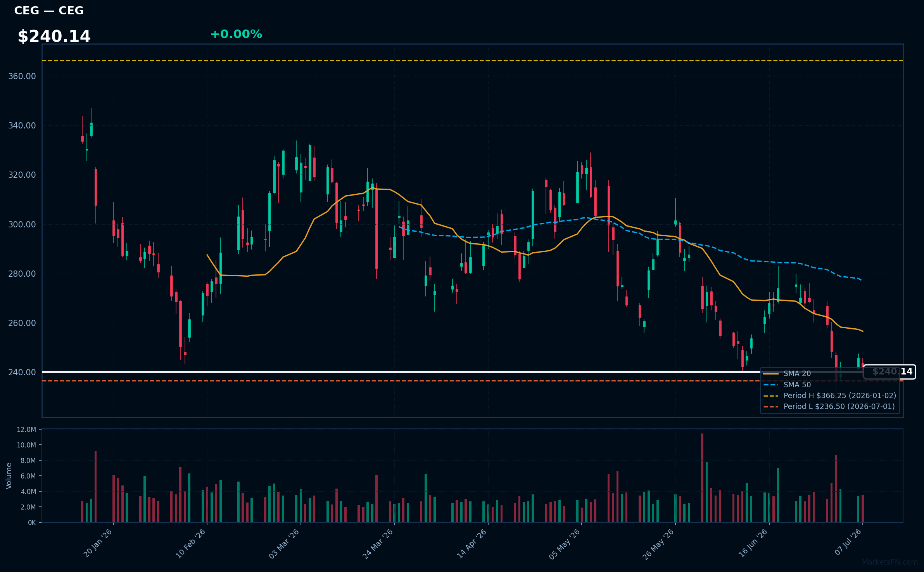Click the 360.00 price axis label
924x572 pixels.
coord(22,76)
